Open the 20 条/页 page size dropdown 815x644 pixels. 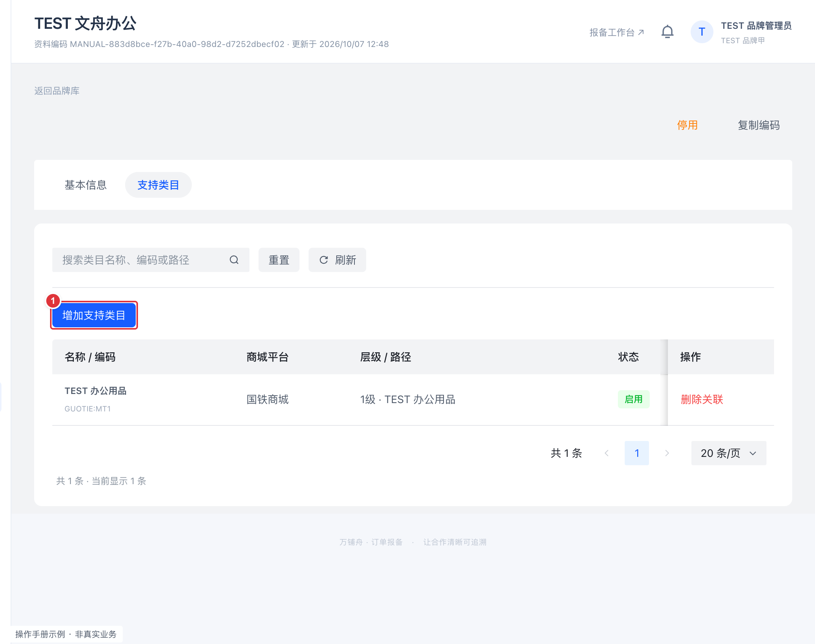pos(729,453)
